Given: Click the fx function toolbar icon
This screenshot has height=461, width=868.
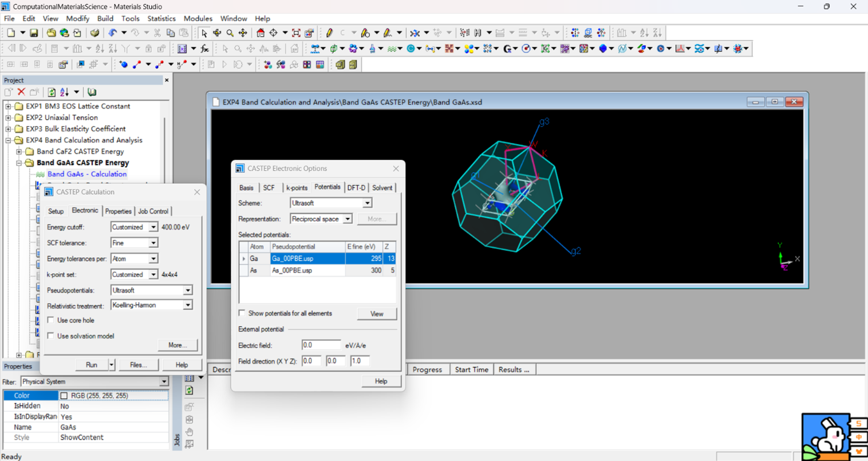Looking at the screenshot, I should [204, 49].
